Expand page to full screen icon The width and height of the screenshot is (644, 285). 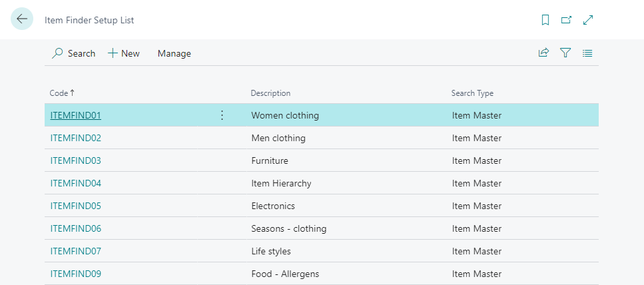point(588,20)
